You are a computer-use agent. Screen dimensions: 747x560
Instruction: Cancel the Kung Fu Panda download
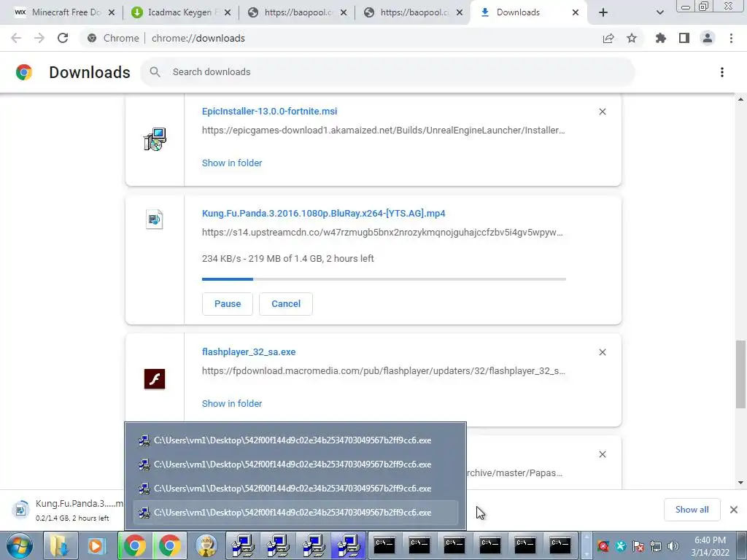pyautogui.click(x=286, y=304)
